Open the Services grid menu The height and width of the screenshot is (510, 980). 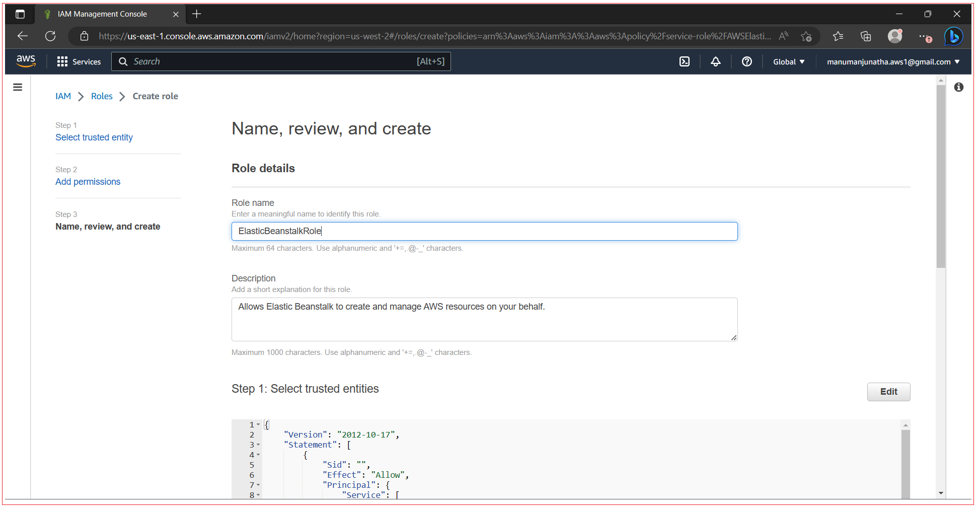point(79,61)
